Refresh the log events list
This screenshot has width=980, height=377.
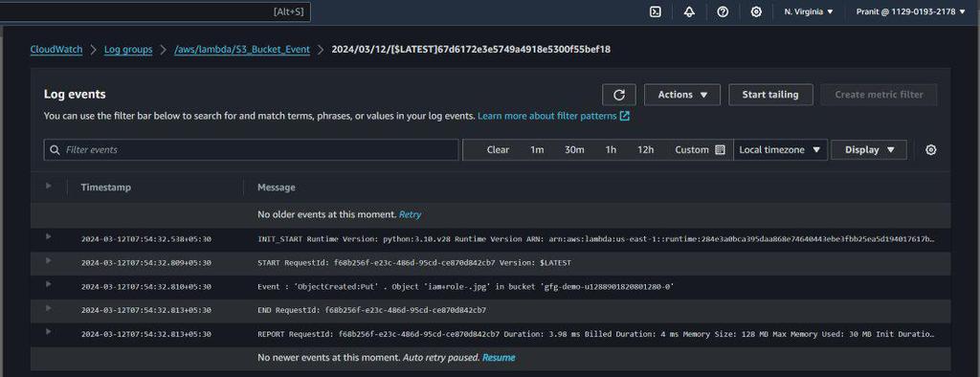(619, 95)
